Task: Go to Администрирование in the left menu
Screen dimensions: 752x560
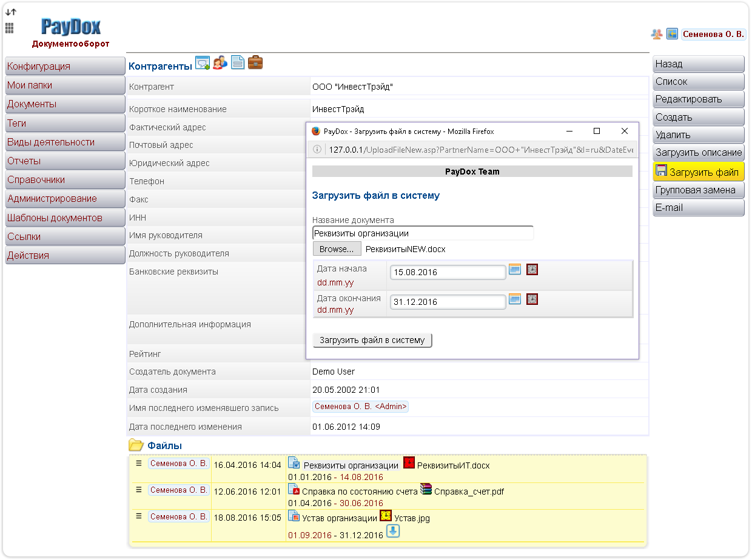Action: 65,199
